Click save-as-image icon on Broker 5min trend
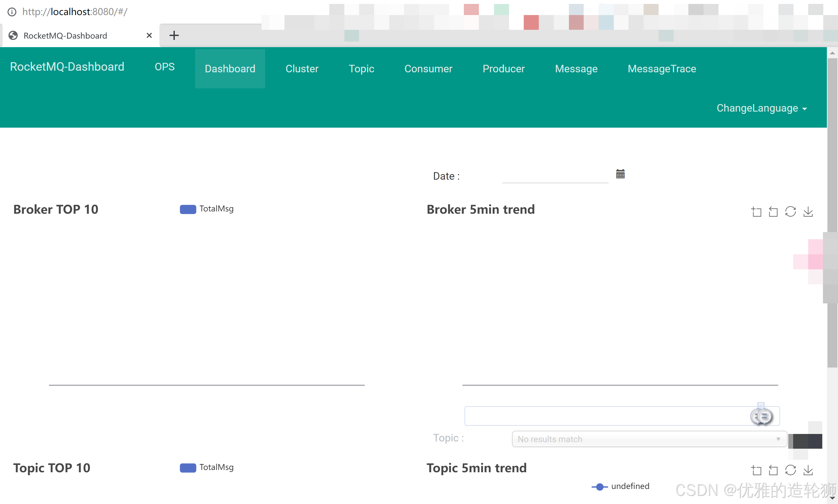The image size is (838, 504). [808, 212]
